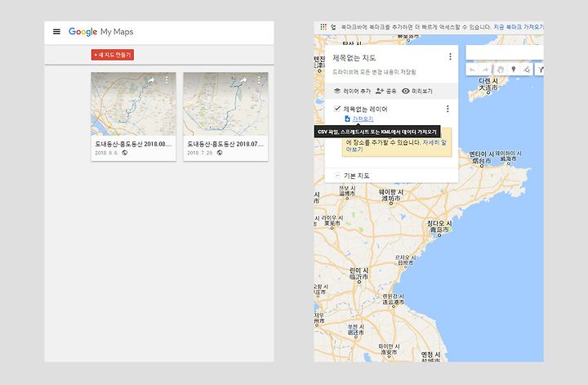Click the undo arrow in the map toolbar
The width and height of the screenshot is (588, 385).
pyautogui.click(x=472, y=69)
